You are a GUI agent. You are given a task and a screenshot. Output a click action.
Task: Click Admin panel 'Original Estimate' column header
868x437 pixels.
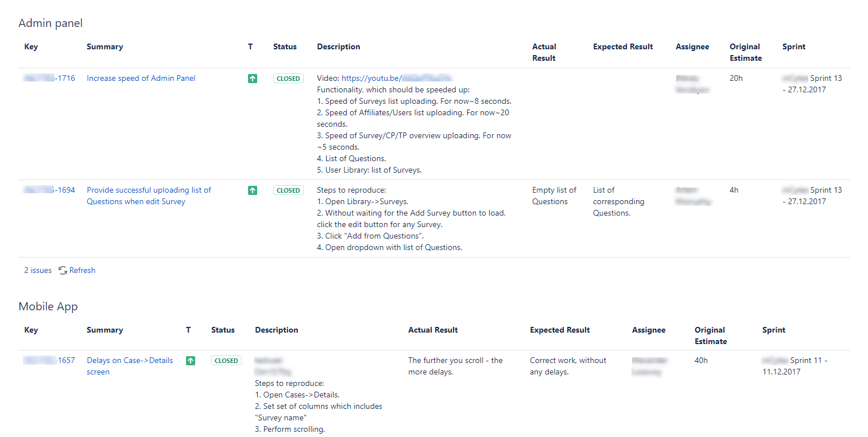745,52
